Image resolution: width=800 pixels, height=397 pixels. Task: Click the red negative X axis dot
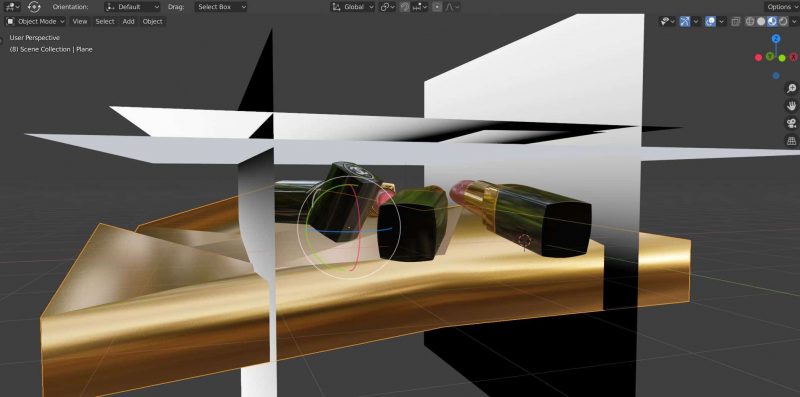758,58
